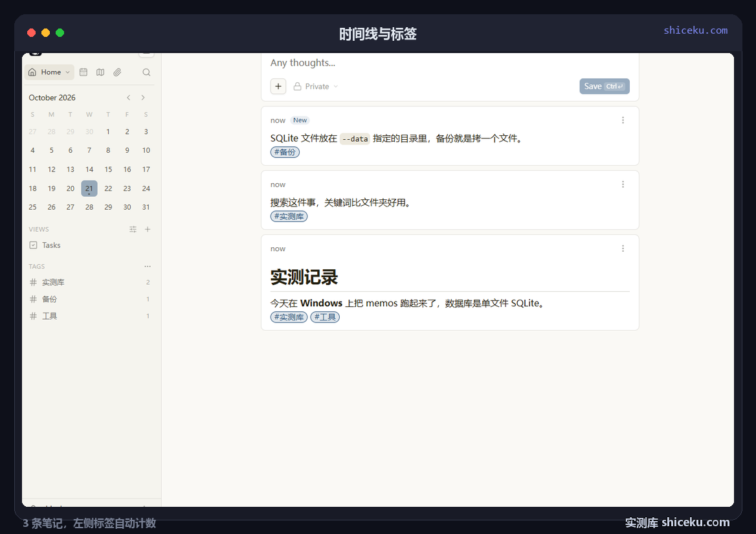
Task: Click the search magnifier icon
Action: [x=146, y=72]
